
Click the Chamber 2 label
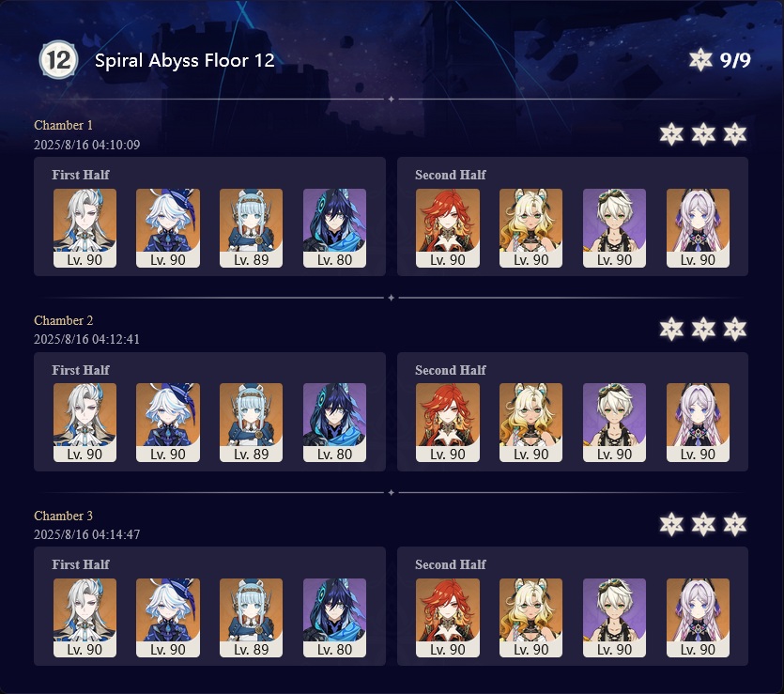tap(64, 320)
